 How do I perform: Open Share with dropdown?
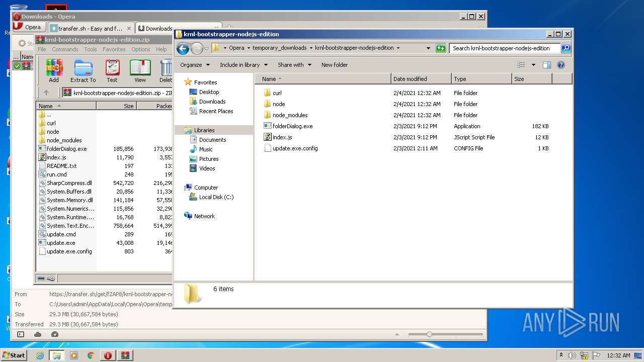(295, 65)
